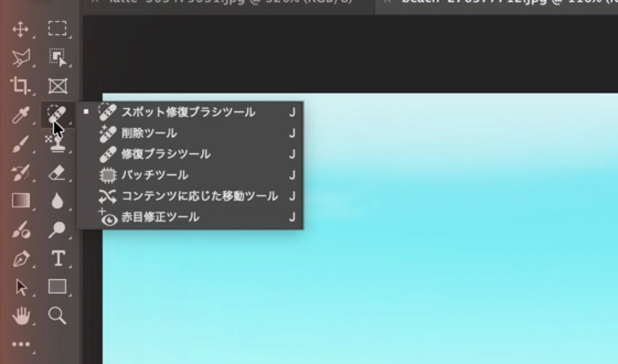Select the Polygonal Lasso tool
Screen dimensions: 618x364
click(21, 58)
